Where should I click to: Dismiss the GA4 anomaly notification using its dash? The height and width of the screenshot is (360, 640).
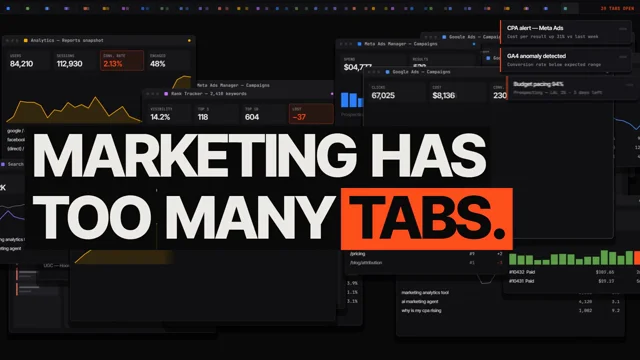622,57
